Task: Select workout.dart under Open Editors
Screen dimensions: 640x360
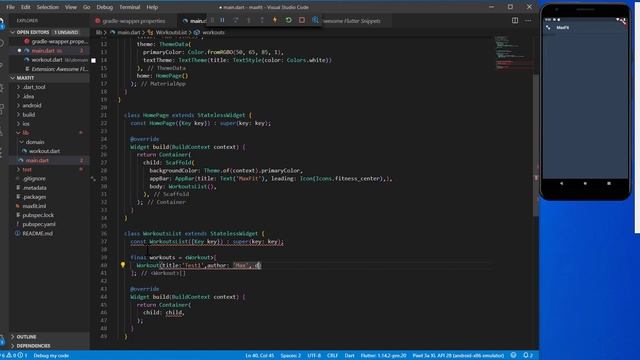Action: coord(47,60)
